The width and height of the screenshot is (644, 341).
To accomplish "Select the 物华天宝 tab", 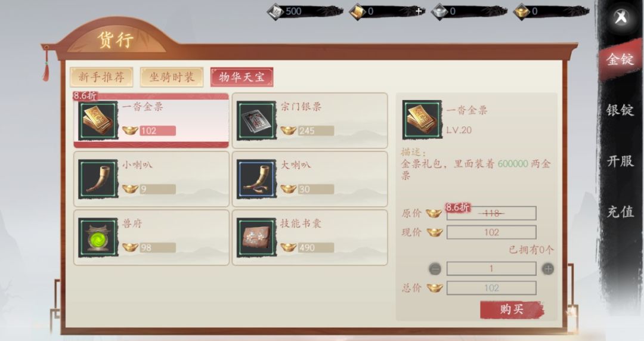I will point(242,77).
